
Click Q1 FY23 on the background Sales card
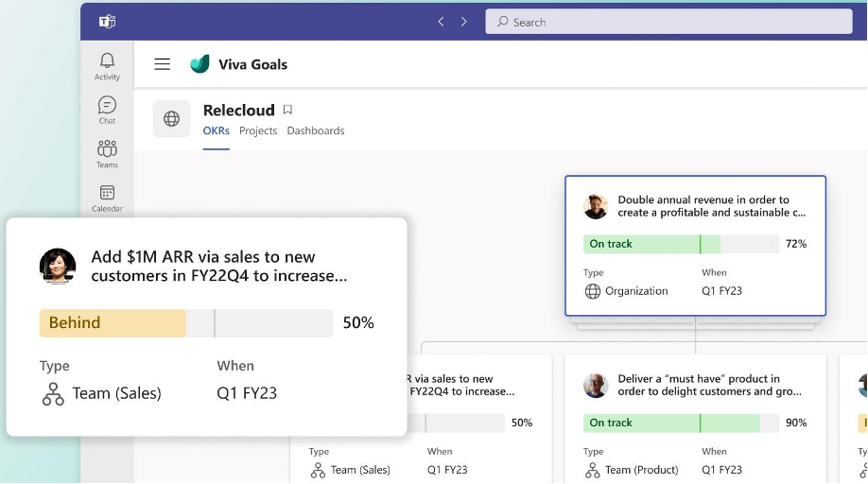446,470
